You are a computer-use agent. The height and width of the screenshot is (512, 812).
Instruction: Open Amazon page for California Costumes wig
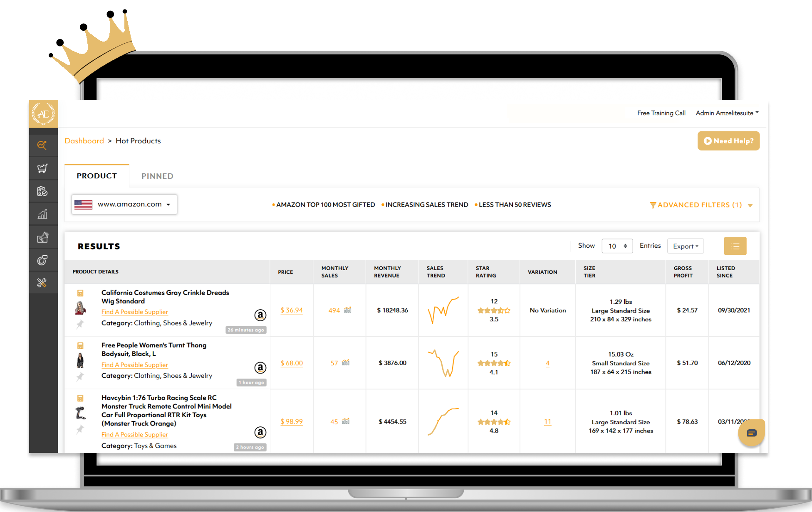260,315
